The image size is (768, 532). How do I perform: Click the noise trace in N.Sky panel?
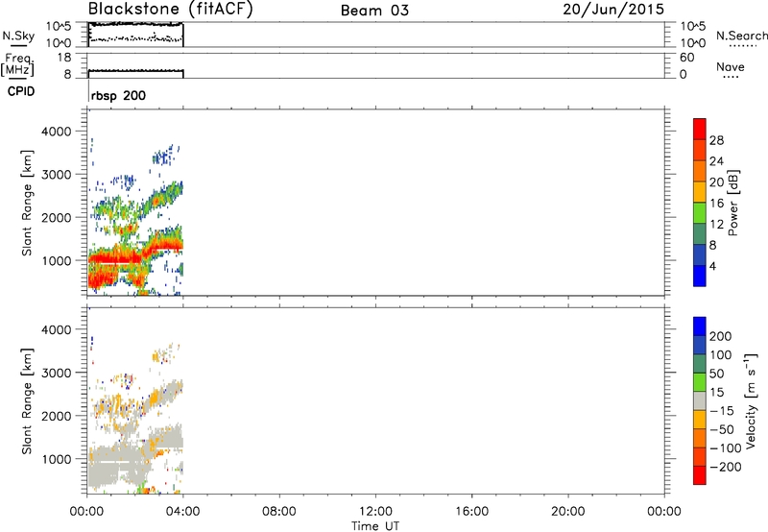135,24
